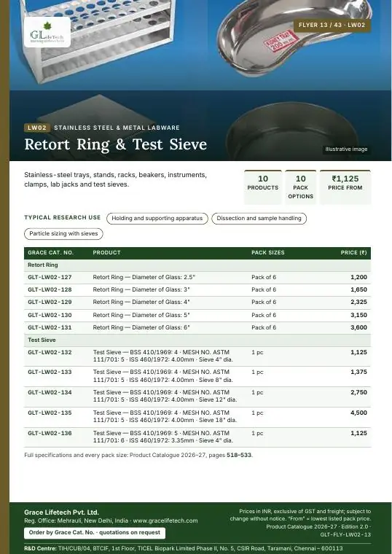Click price 1,375 for GLT-LW02-133
This screenshot has height=554, width=392.
tap(358, 372)
